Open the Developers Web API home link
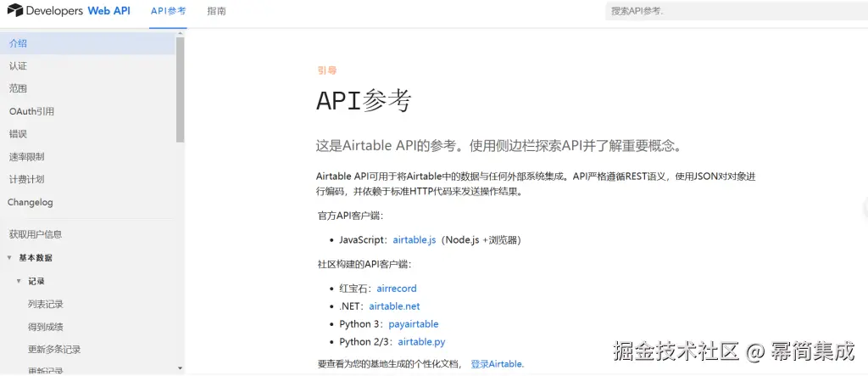The width and height of the screenshot is (868, 376). [69, 10]
